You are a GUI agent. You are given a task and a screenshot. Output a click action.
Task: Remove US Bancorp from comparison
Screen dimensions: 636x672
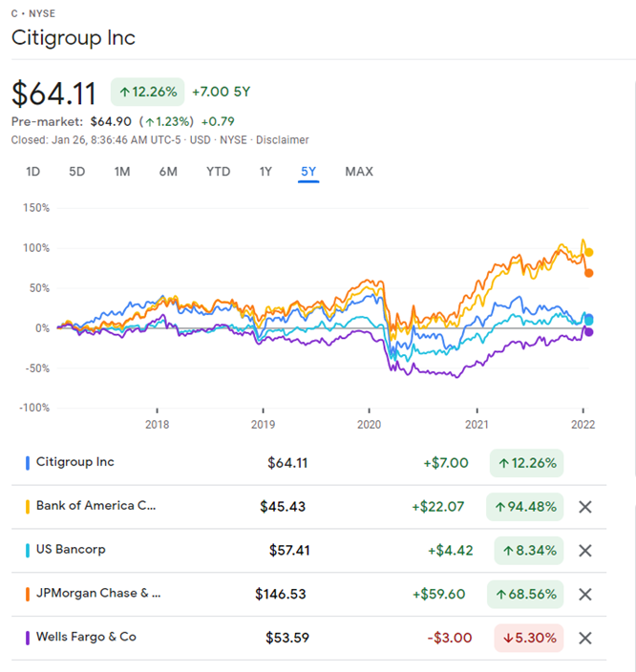click(x=585, y=551)
